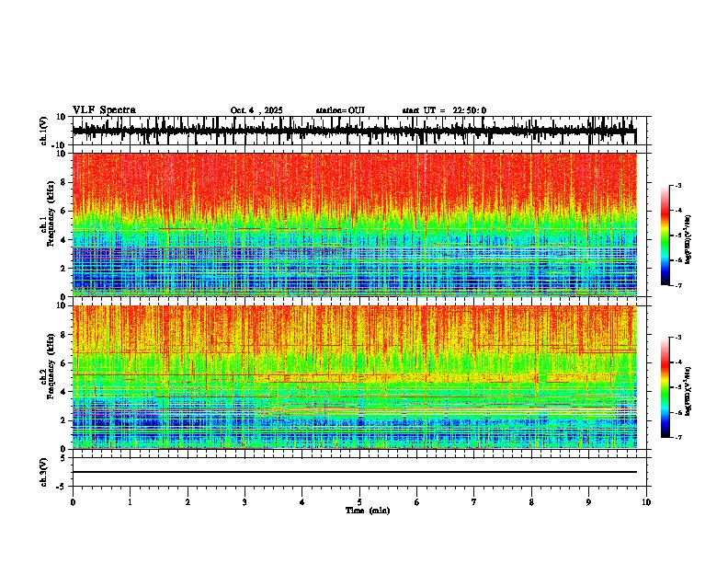This screenshot has height=563, width=728.
Task: Click the "station=OUI" header label
Action: 340,110
